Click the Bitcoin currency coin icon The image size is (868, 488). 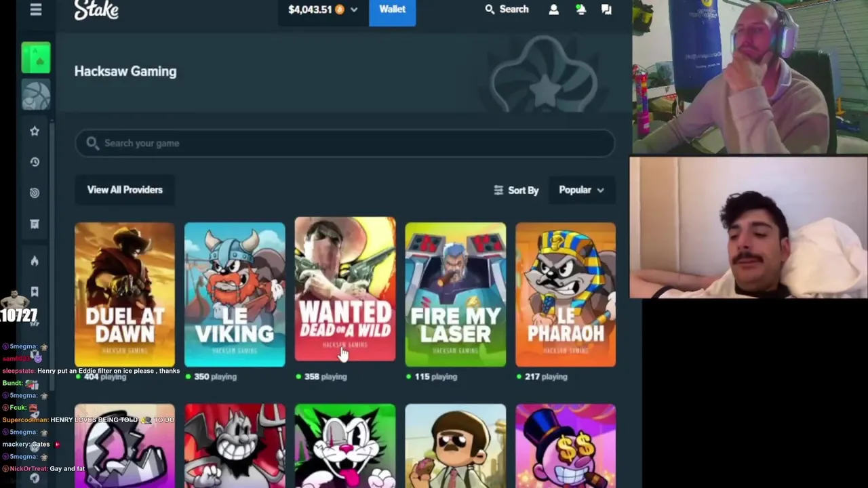coord(340,9)
